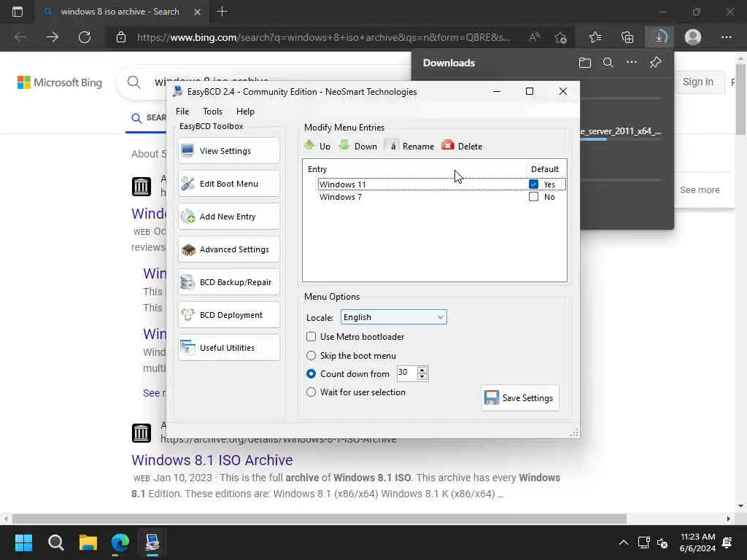The image size is (747, 560).
Task: Add this page to favorites
Action: tap(561, 37)
